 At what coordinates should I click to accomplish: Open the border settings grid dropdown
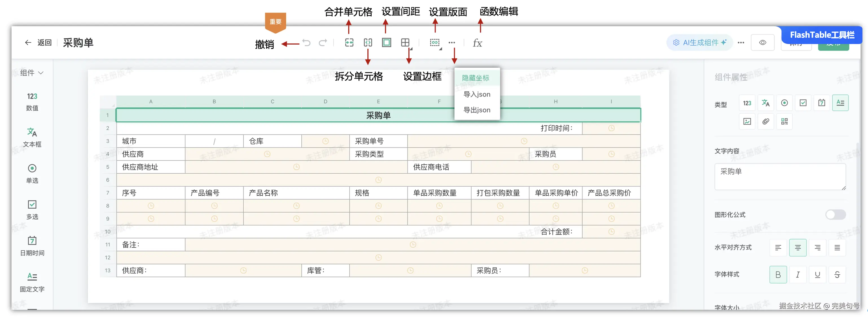[x=406, y=43]
